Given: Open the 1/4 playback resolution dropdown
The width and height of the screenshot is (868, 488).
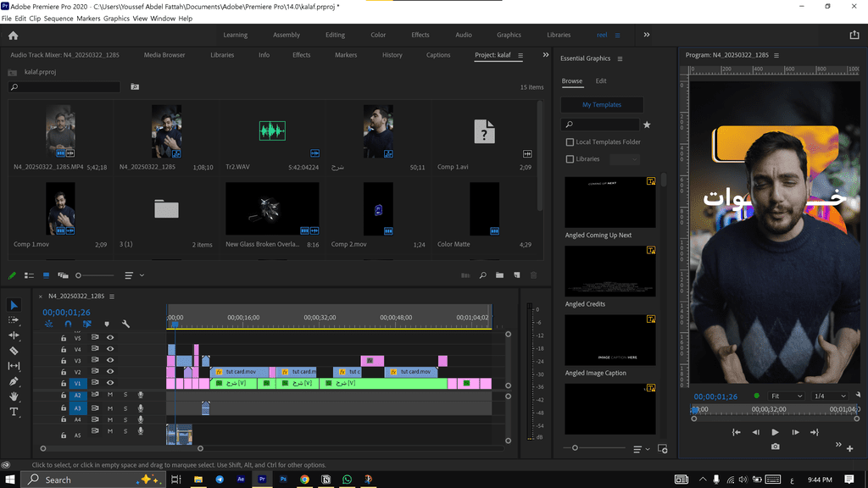Looking at the screenshot, I should [830, 396].
